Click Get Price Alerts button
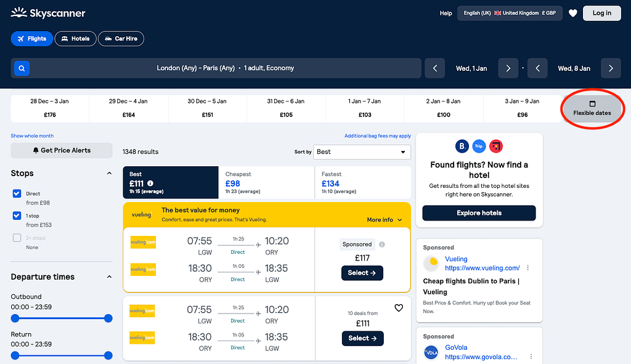 click(62, 150)
